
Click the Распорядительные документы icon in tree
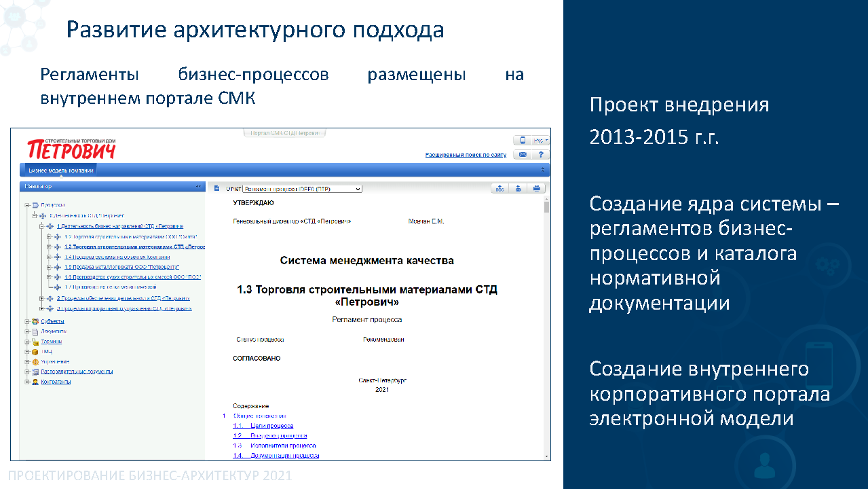pos(35,372)
